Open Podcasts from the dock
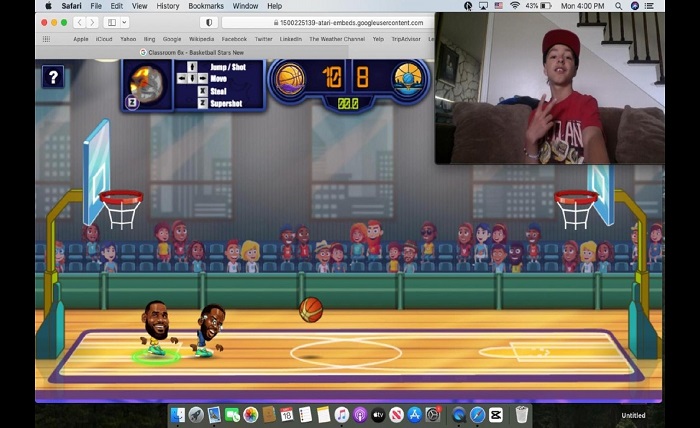Image resolution: width=700 pixels, height=428 pixels. 360,415
